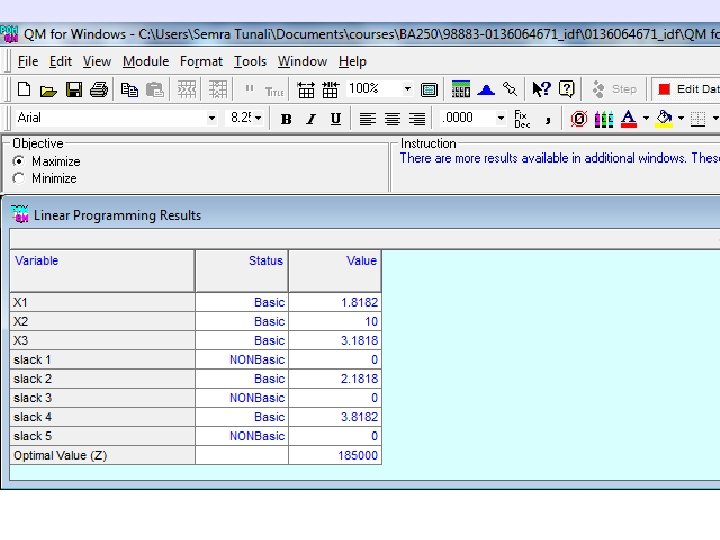Click the Status column header

(x=242, y=271)
